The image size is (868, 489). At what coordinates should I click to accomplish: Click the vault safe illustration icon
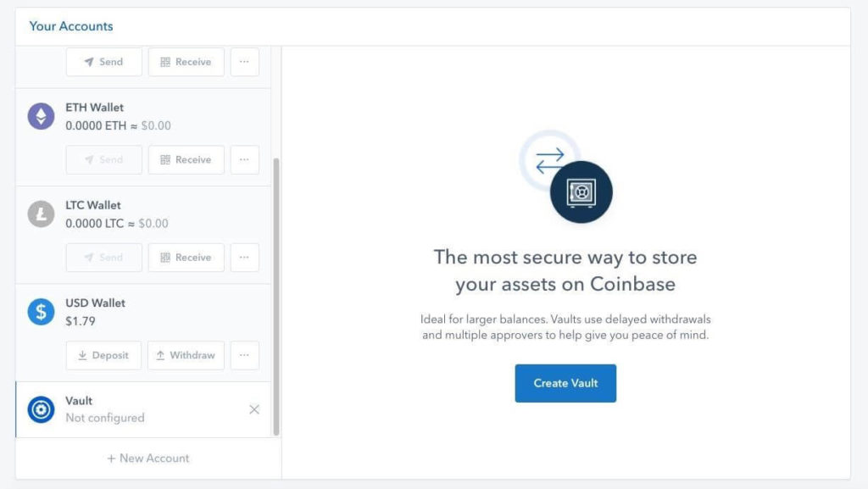click(x=581, y=192)
